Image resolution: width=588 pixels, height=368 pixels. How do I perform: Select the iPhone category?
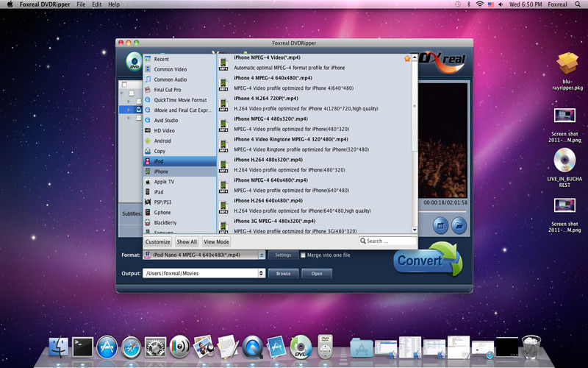coord(179,171)
